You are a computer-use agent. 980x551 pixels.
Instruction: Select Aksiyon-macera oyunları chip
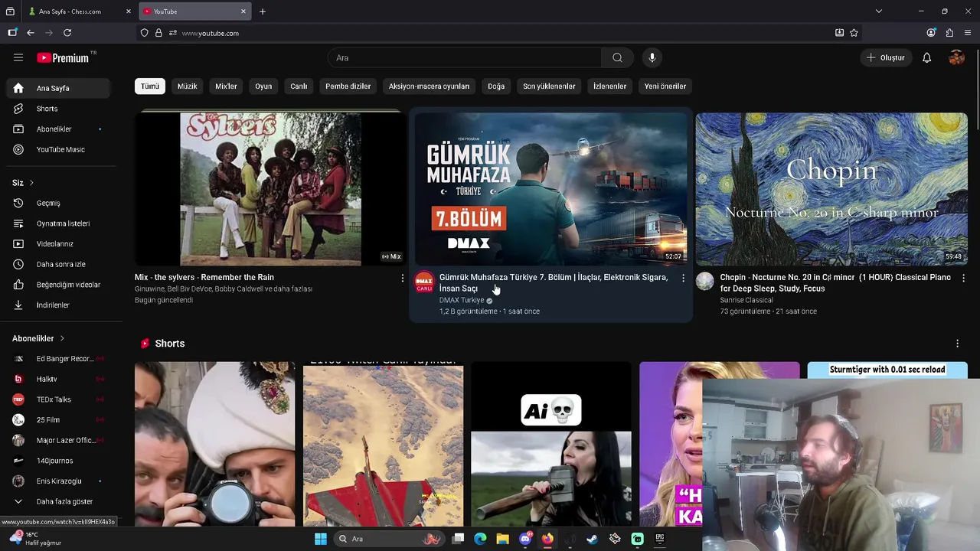click(429, 86)
